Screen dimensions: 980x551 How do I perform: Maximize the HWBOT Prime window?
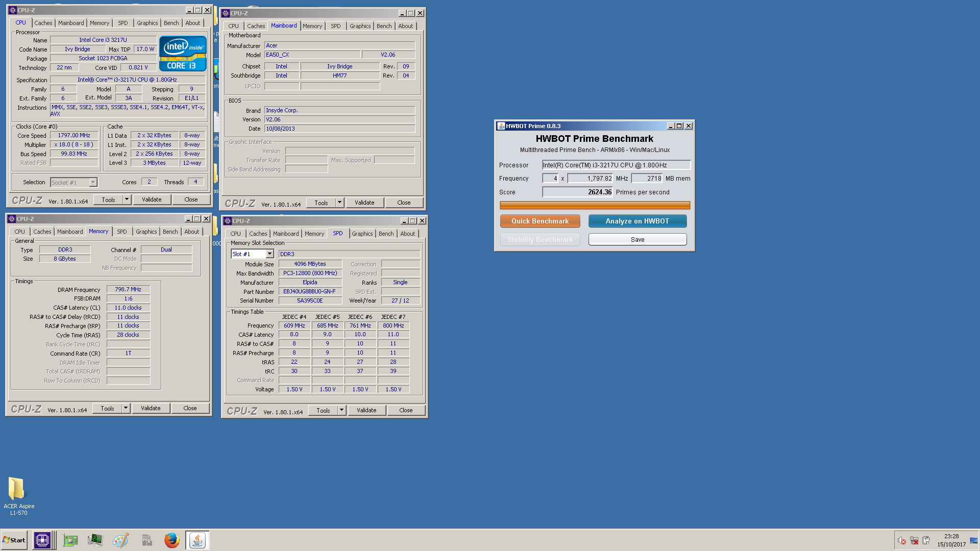(679, 126)
